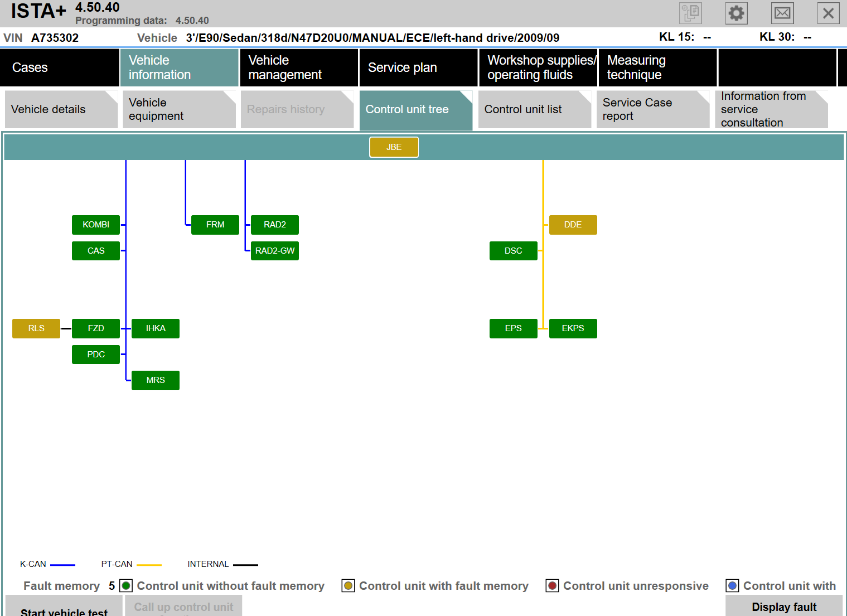Select the EKPS control unit node

[x=573, y=328]
